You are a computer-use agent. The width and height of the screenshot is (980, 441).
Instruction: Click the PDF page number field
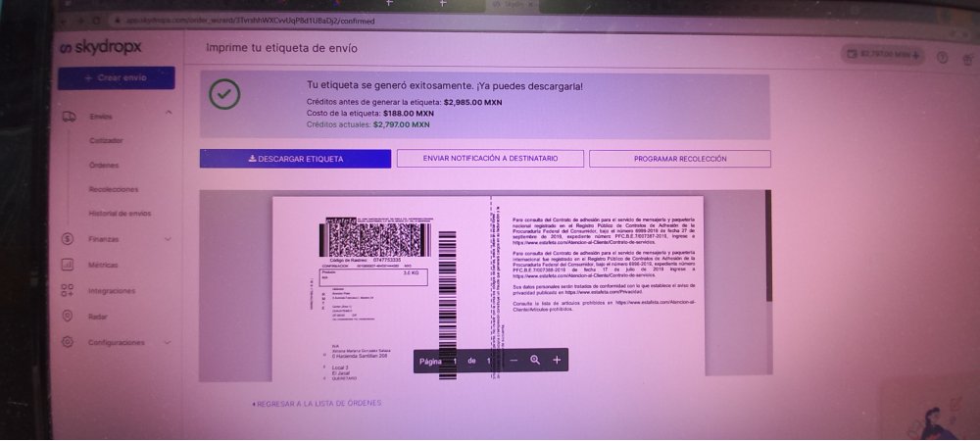455,361
